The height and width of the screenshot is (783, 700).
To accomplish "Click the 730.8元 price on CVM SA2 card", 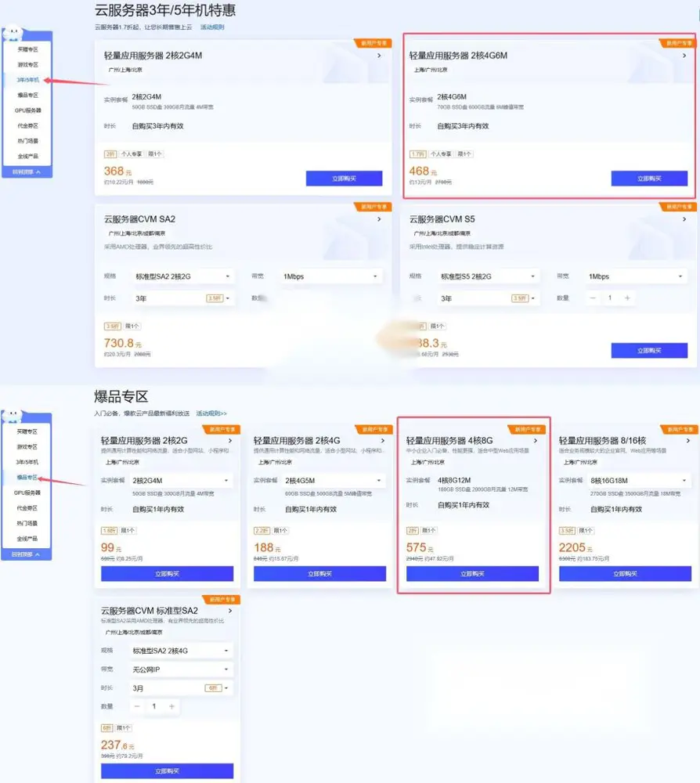I will (x=122, y=343).
